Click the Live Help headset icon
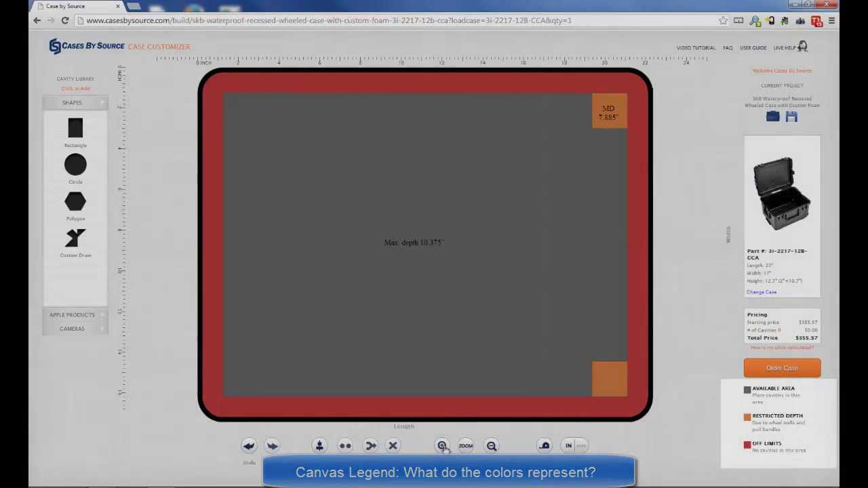Screen dimensions: 868x488 (x=803, y=47)
